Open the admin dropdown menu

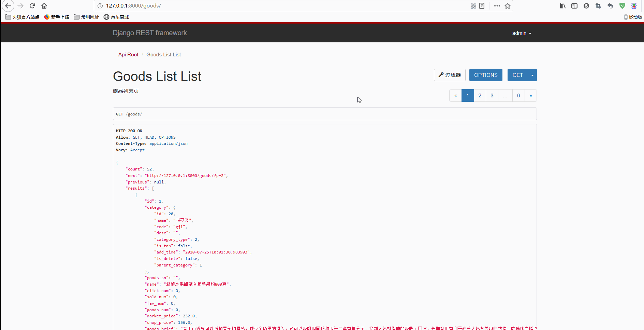(x=522, y=33)
